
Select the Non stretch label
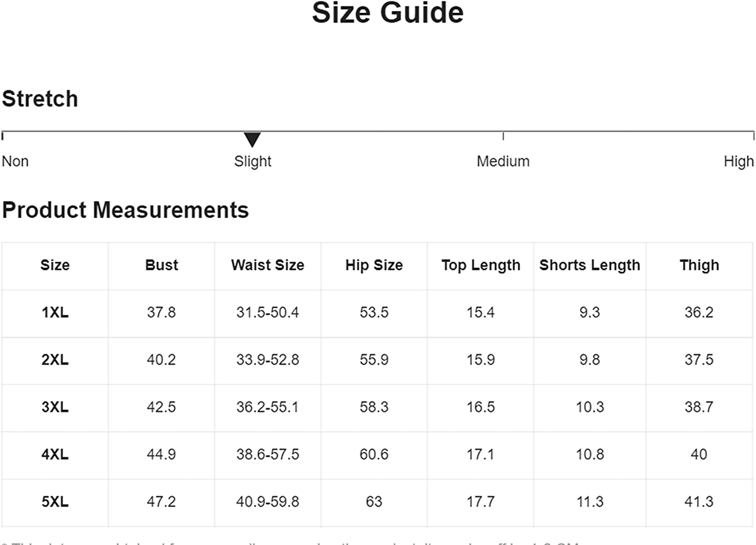tap(15, 161)
